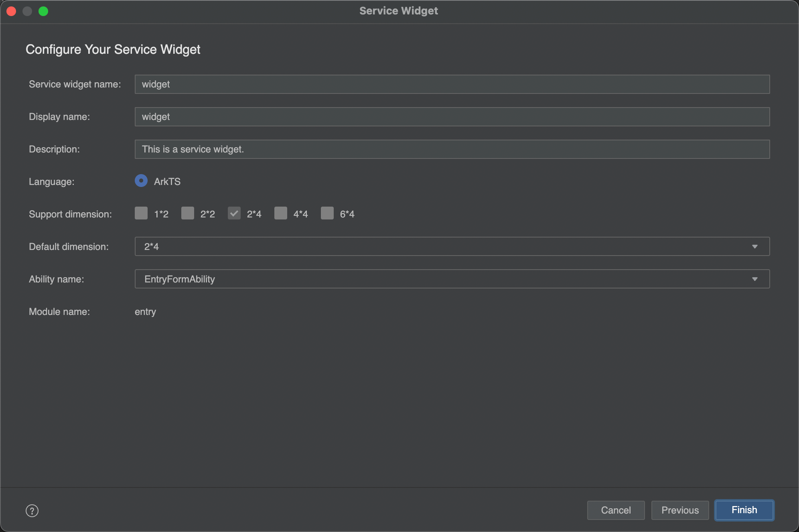Click the help question mark icon
Image resolution: width=799 pixels, height=532 pixels.
[x=32, y=511]
